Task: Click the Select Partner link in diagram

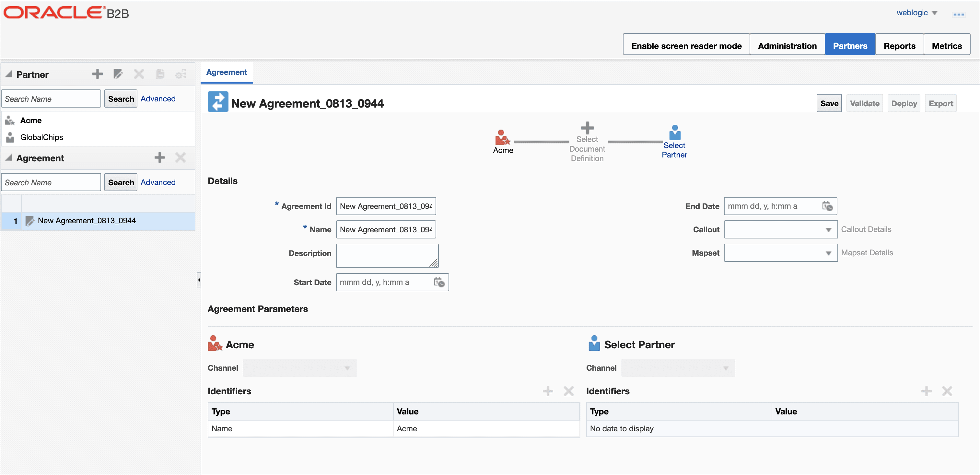Action: [674, 150]
